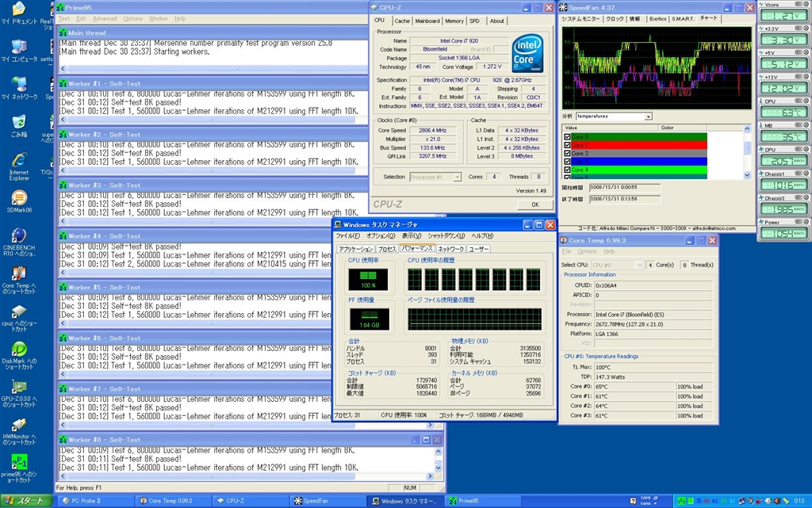Click the Internet Explorer desktop icon
Image resolution: width=812 pixels, height=508 pixels.
click(x=19, y=162)
